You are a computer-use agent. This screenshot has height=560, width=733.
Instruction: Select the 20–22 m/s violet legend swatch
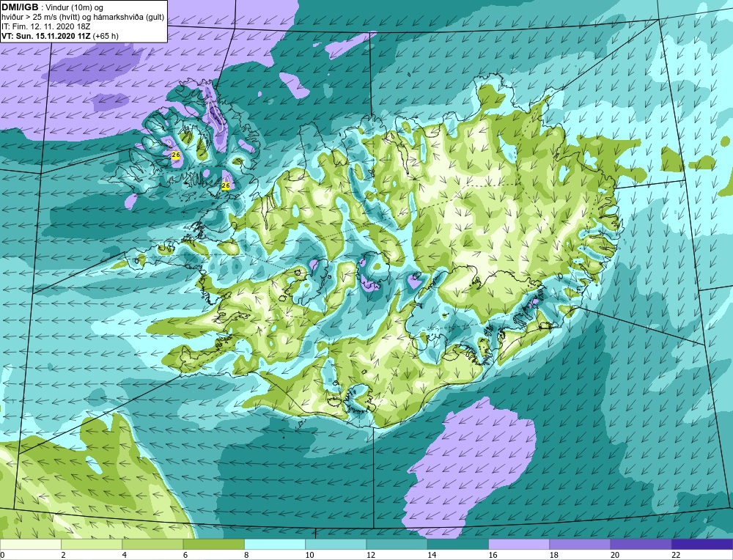tap(641, 544)
